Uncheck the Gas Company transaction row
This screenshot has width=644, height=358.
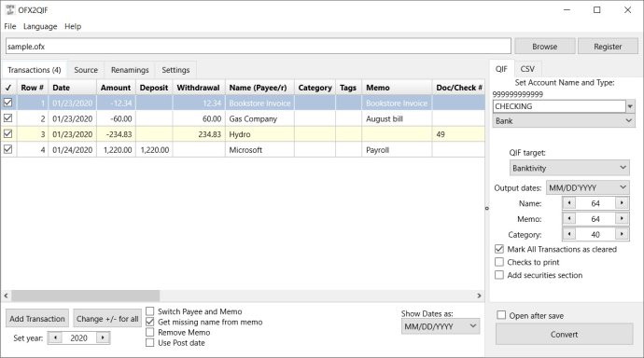[x=7, y=118]
